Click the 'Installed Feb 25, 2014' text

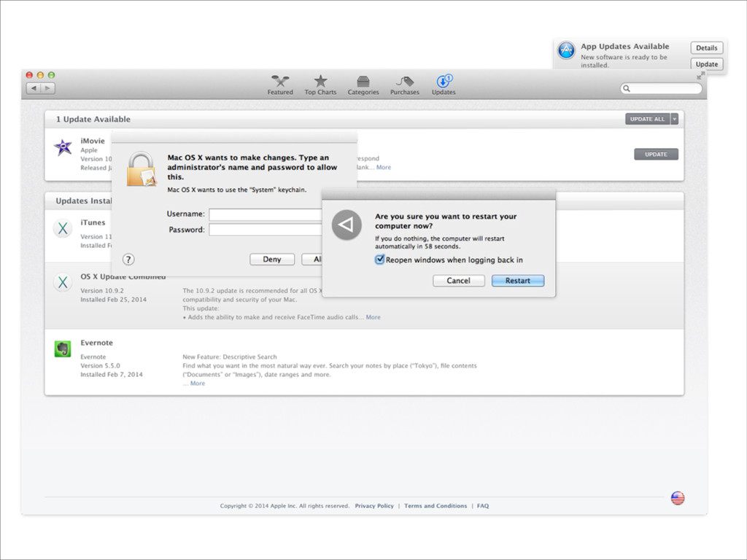[113, 300]
